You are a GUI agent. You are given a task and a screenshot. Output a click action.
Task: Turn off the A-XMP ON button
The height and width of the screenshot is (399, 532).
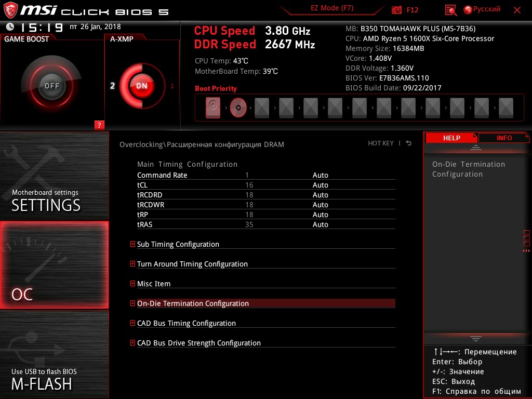[x=141, y=86]
